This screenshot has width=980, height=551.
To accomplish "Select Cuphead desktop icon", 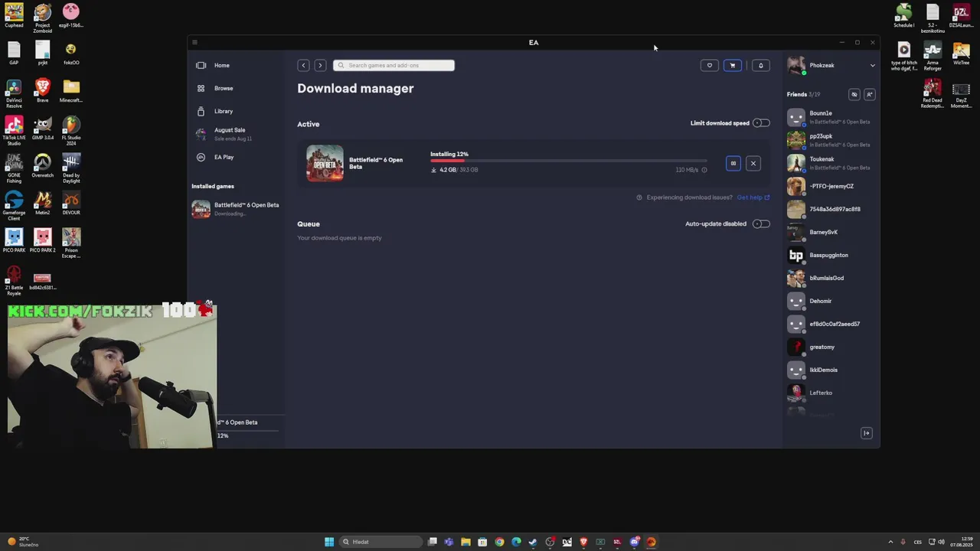I will point(14,15).
